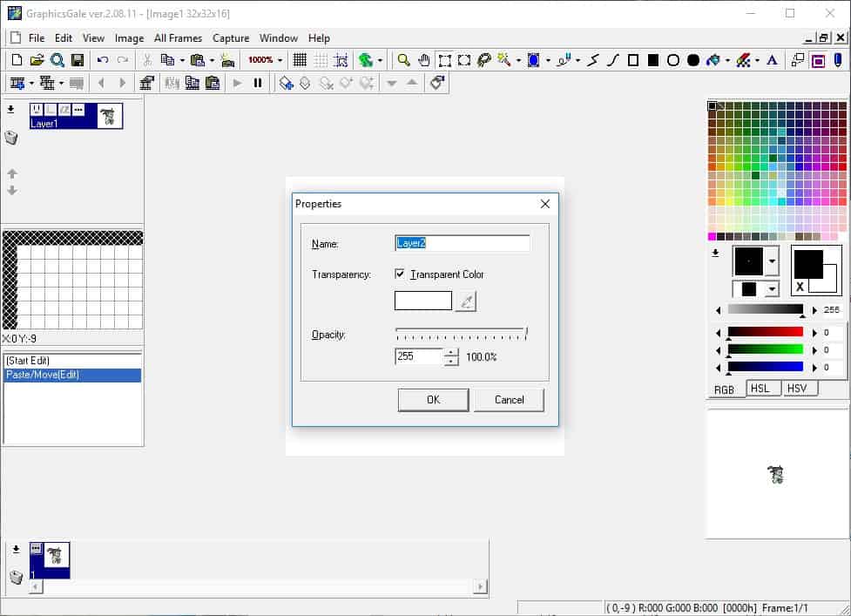851x616 pixels.
Task: Click the red channel slider
Action: (x=766, y=332)
